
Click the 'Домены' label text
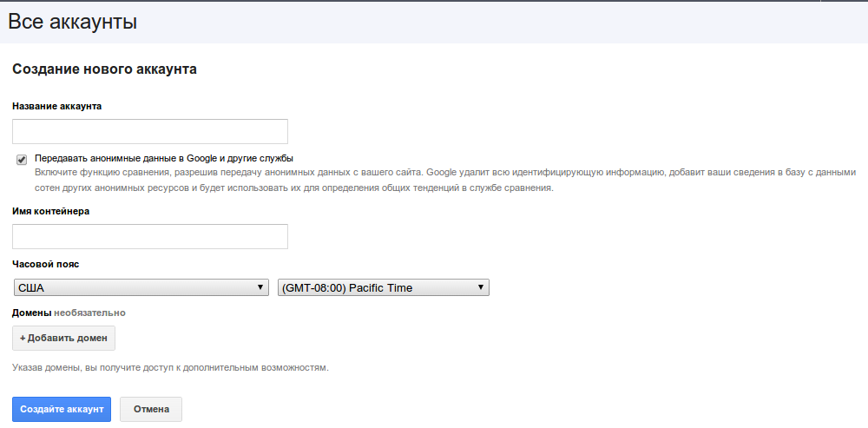(31, 313)
